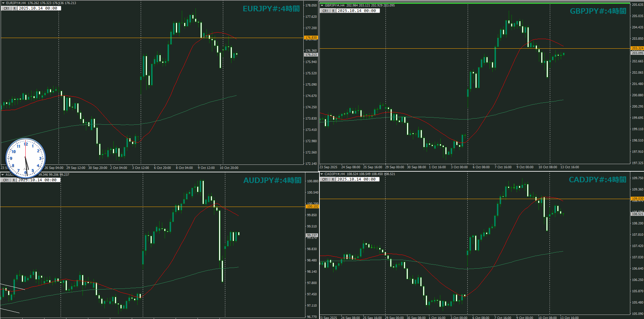
Task: Click CR1 on the CADJPY chart
Action: coord(325,180)
